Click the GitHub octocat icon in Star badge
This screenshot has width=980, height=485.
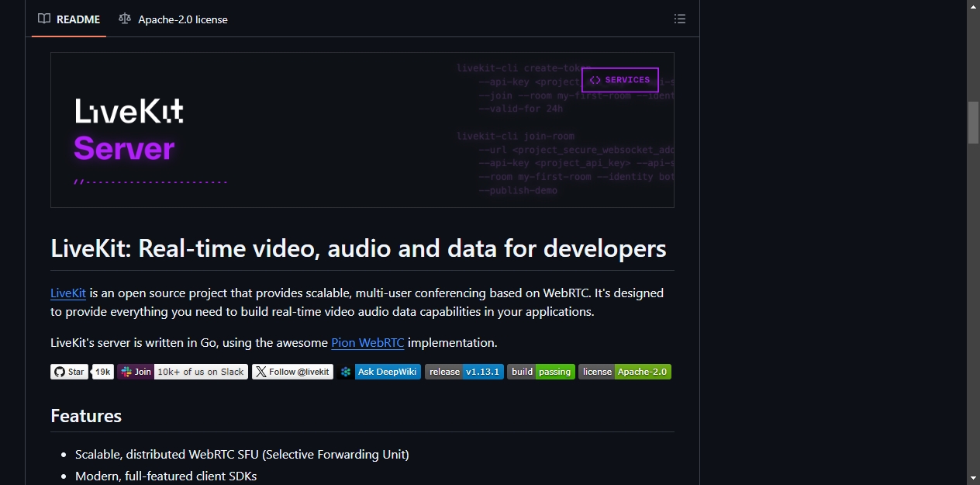point(60,372)
